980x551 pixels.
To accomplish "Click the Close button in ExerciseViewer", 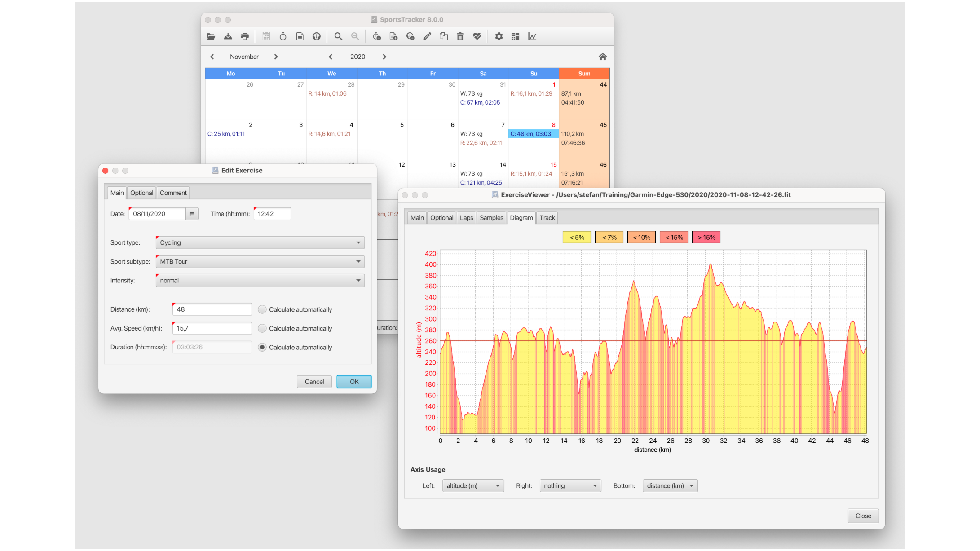I will [x=863, y=516].
